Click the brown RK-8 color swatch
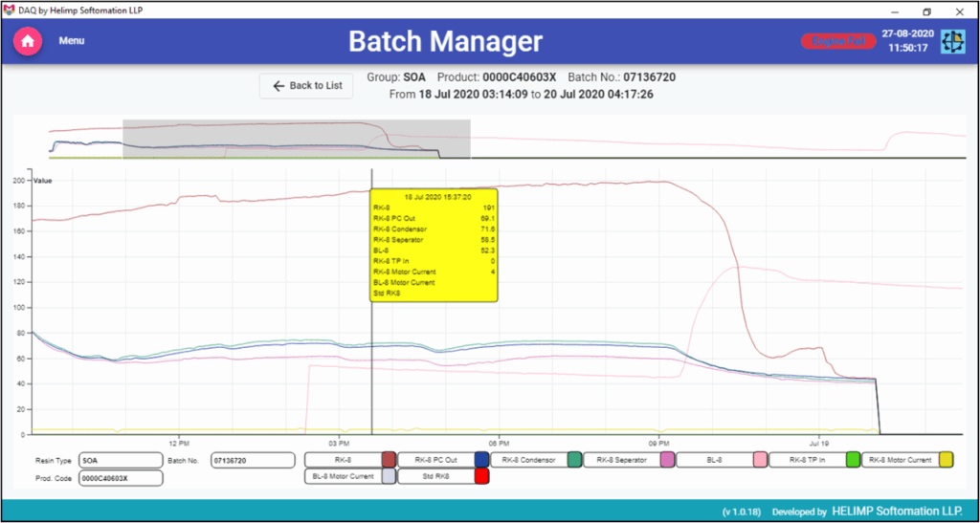The height and width of the screenshot is (523, 980). point(389,460)
